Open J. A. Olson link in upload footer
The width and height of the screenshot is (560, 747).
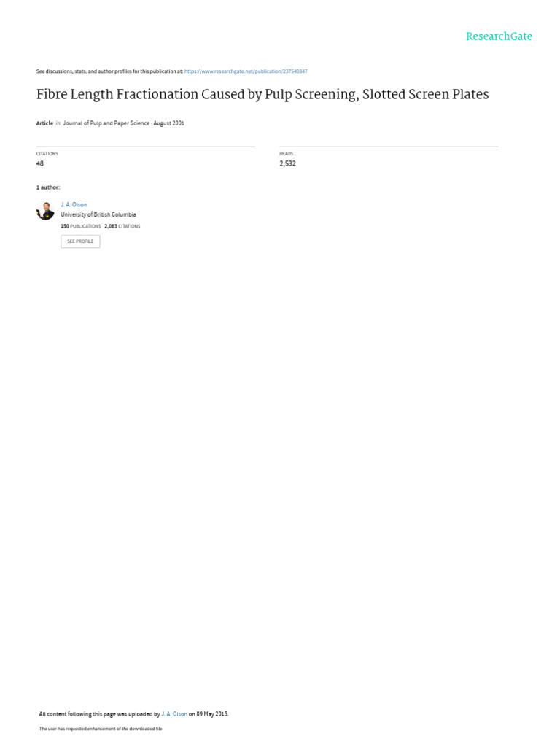[x=174, y=714]
